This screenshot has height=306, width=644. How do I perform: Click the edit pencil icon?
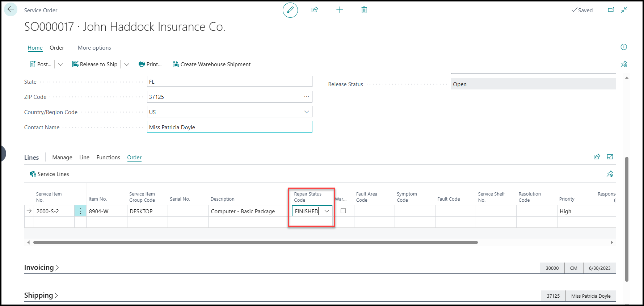click(290, 10)
